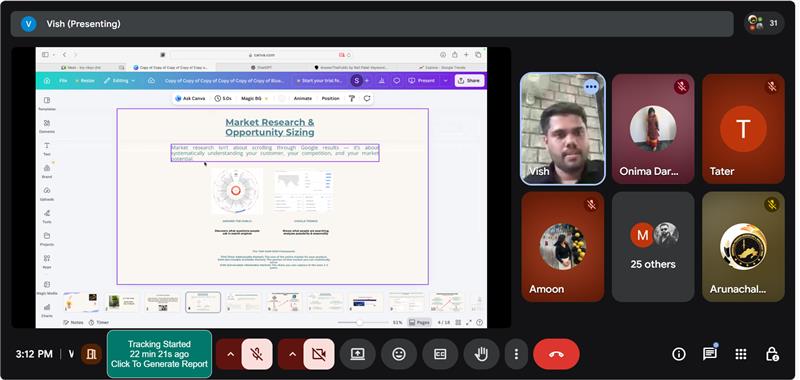Click the cloud save status icon
This screenshot has width=800, height=380.
(151, 81)
